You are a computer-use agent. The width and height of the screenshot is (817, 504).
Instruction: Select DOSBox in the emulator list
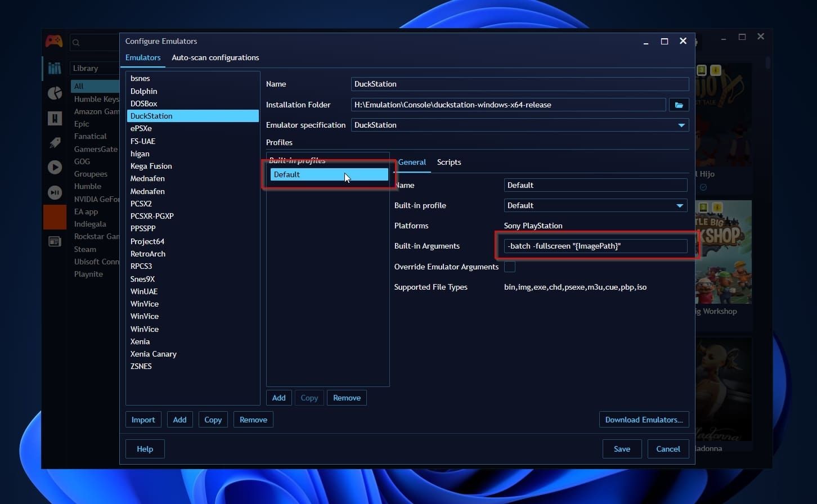pyautogui.click(x=193, y=103)
